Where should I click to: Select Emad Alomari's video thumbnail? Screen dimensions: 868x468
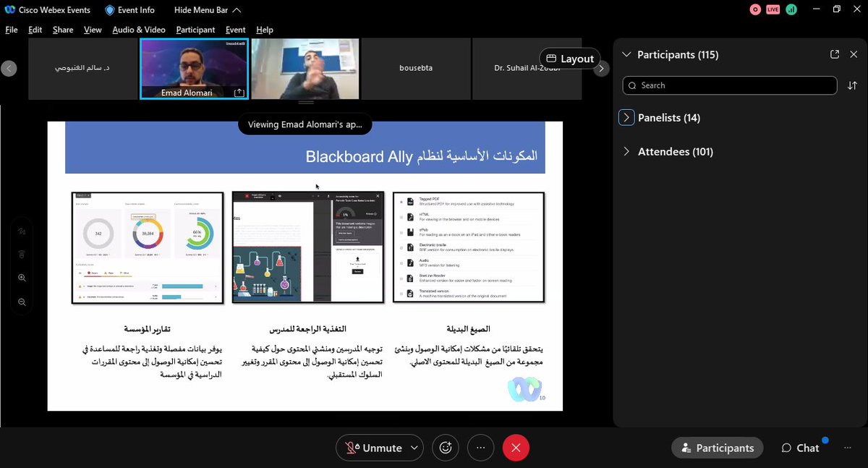(x=194, y=69)
